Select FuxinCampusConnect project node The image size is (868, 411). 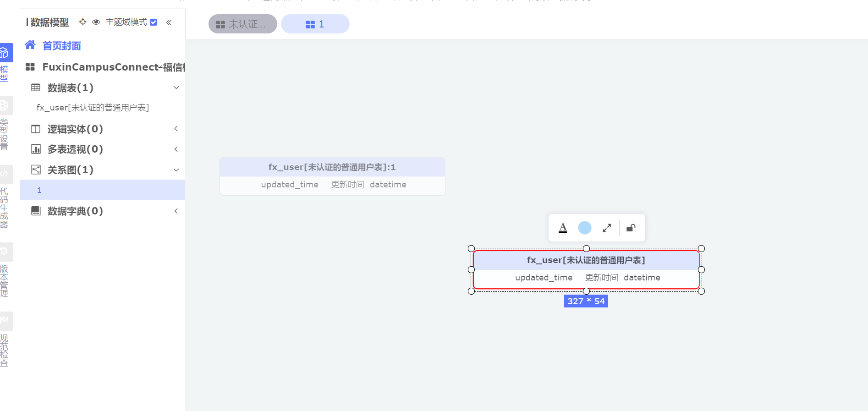114,67
